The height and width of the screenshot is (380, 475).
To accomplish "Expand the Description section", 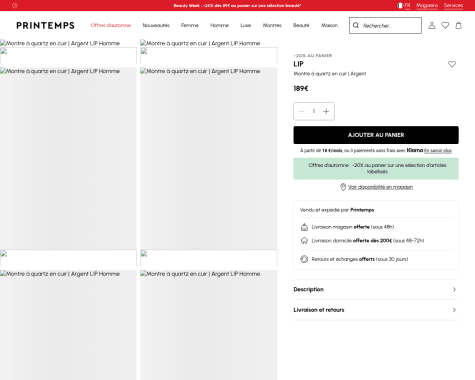I will [x=376, y=289].
